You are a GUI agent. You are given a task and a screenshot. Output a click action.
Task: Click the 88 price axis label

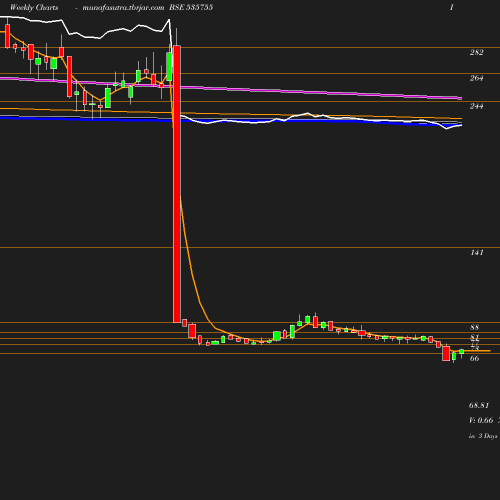(x=474, y=327)
